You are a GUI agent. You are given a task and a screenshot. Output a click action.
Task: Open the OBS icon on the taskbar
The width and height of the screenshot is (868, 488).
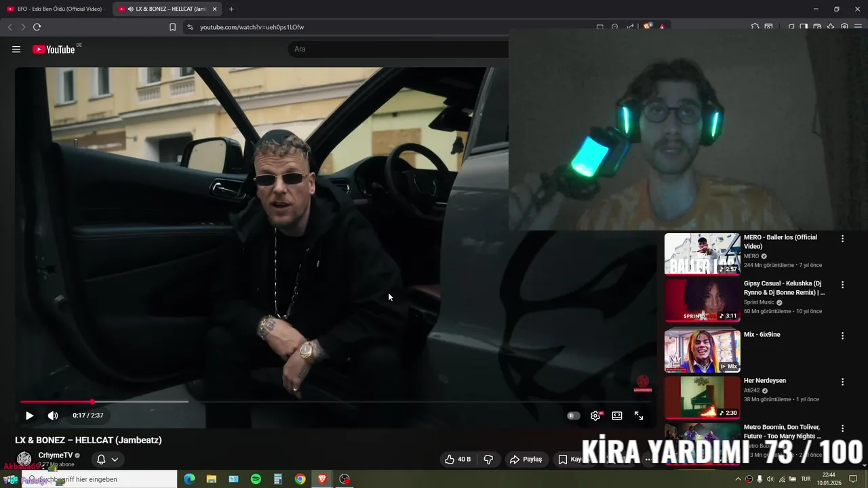[344, 479]
